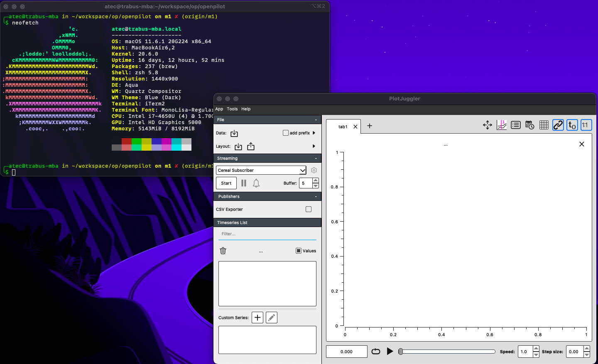
Task: Open streaming settings with the gear icon
Action: tap(314, 170)
